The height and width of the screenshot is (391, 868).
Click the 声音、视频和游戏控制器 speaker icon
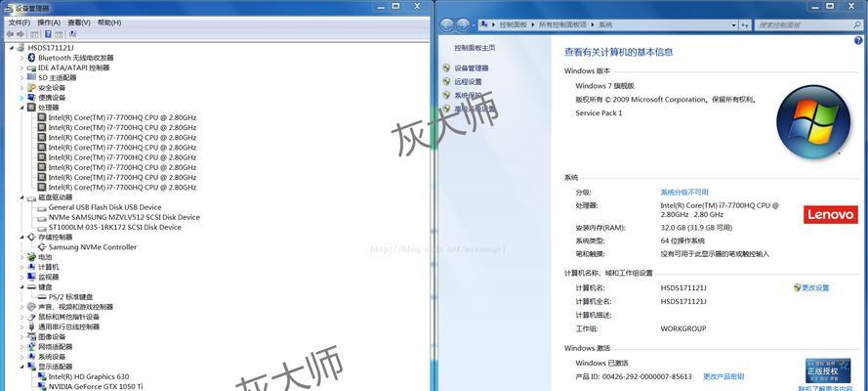[x=31, y=307]
